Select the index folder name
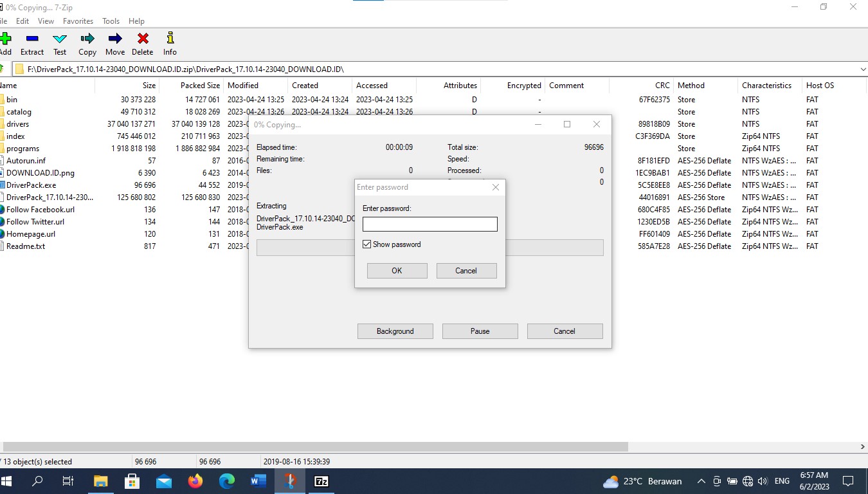Screen dimensions: 868x494 [15, 136]
